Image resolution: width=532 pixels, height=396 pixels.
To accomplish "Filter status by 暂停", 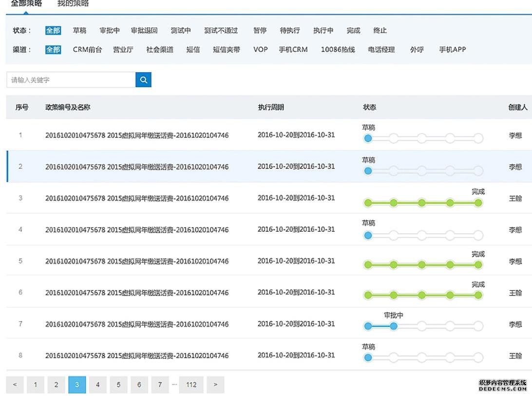I will (x=260, y=31).
